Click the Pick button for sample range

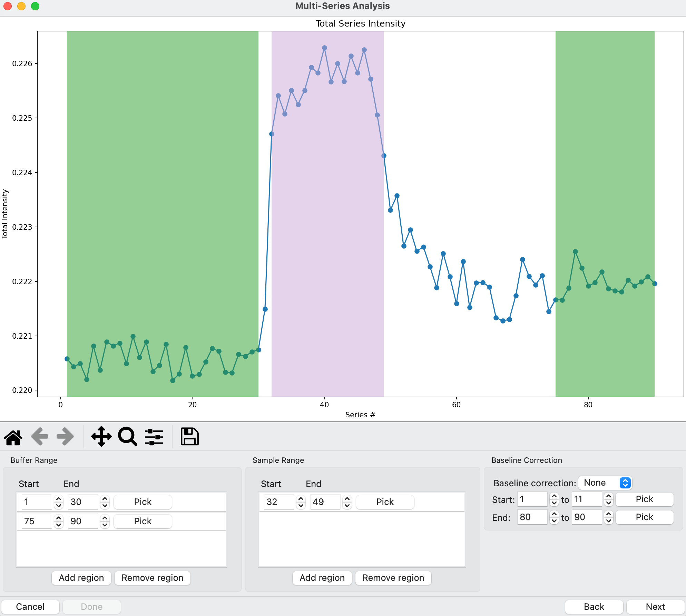click(x=385, y=502)
